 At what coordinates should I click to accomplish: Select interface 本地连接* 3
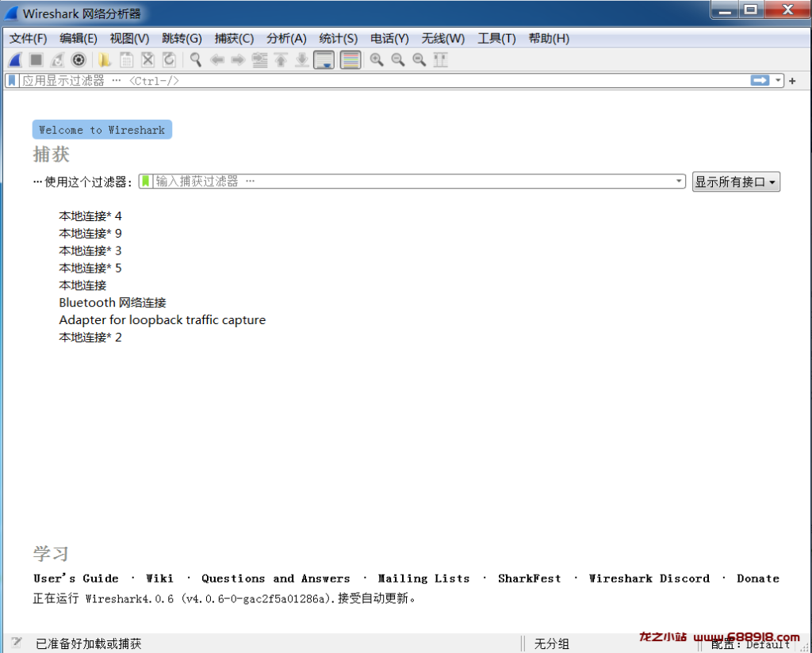click(x=90, y=250)
